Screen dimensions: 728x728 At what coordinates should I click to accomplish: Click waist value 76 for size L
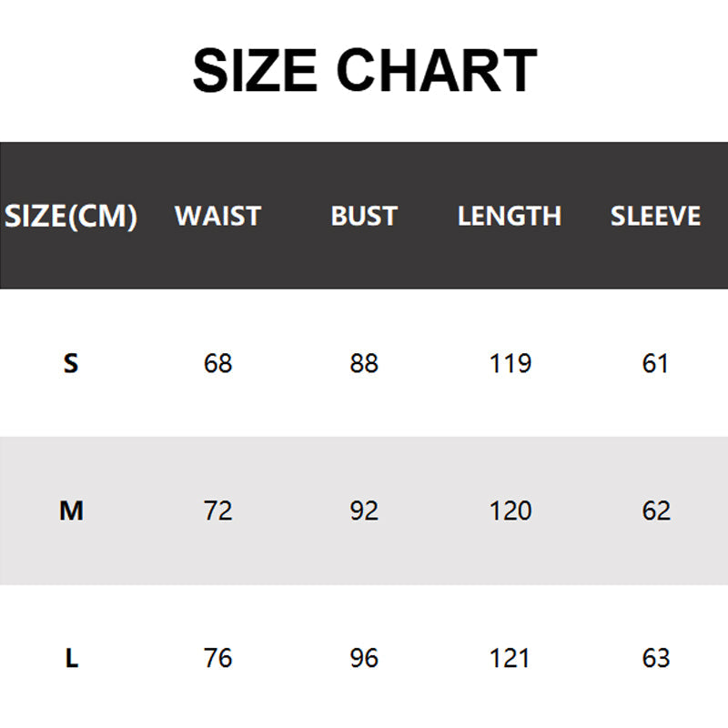[x=218, y=658]
